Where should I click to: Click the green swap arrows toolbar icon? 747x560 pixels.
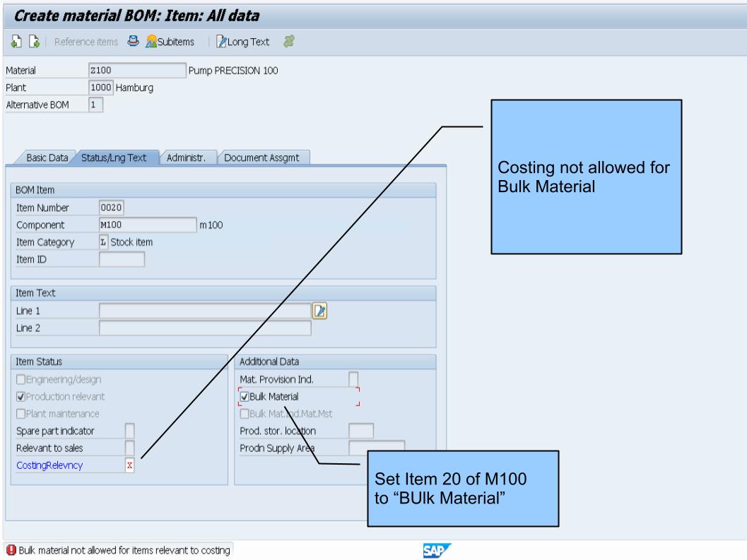coord(289,42)
